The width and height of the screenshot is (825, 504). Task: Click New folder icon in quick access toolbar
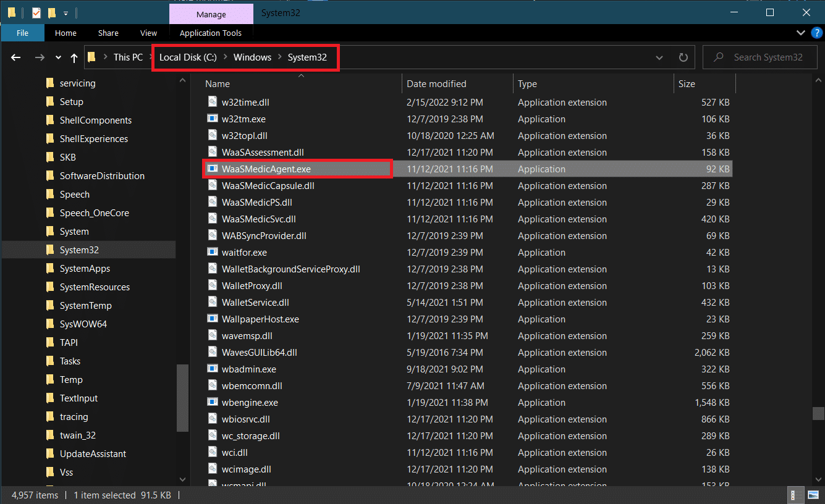[52, 12]
